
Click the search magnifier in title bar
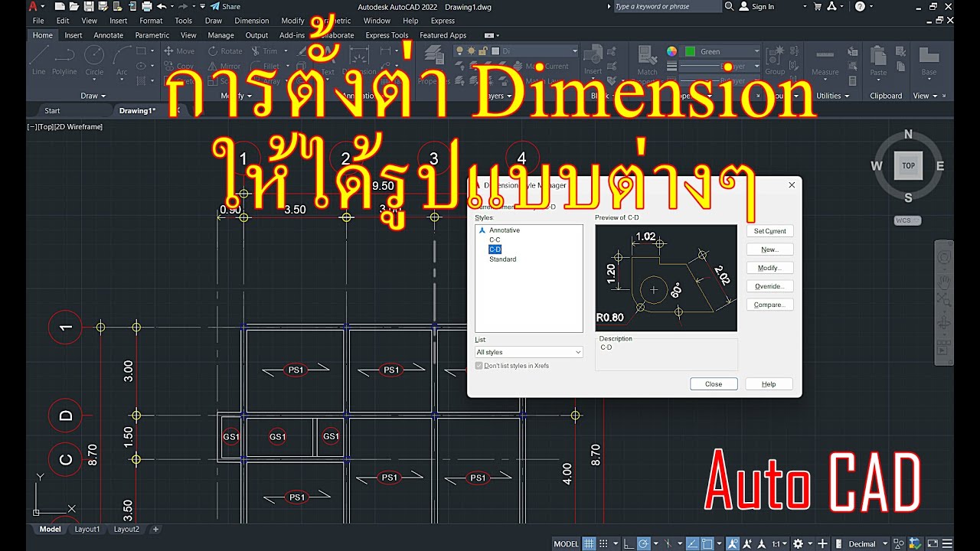(x=729, y=6)
